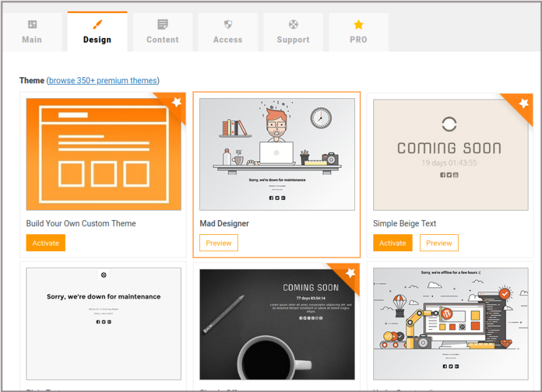Select the Mad Designer theme thumbnail

click(277, 154)
